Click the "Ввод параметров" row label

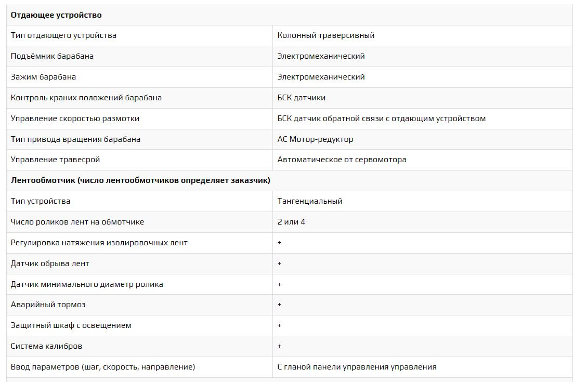click(x=103, y=367)
